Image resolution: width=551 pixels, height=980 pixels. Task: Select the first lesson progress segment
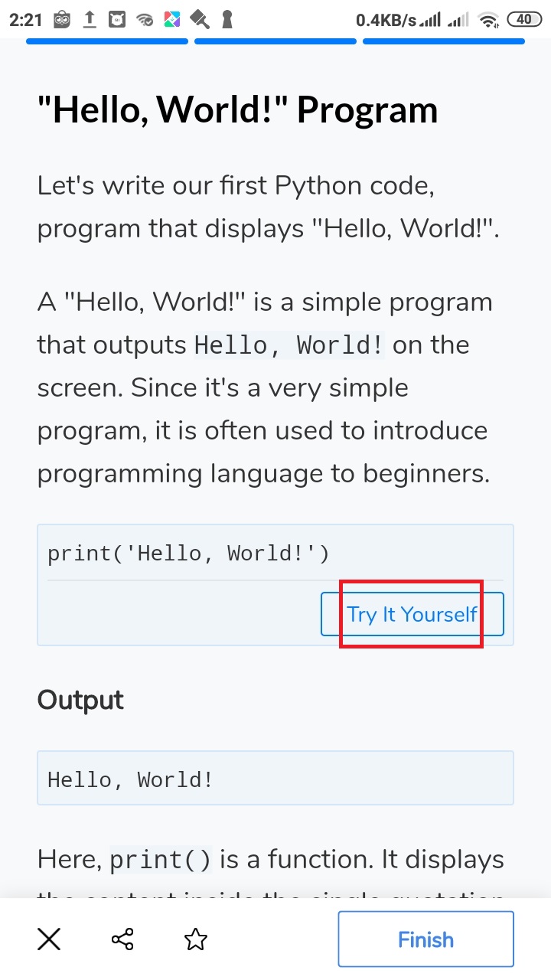click(107, 44)
